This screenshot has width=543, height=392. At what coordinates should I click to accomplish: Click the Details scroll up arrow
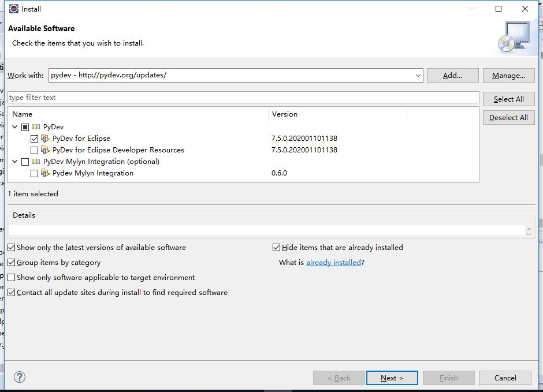(529, 229)
